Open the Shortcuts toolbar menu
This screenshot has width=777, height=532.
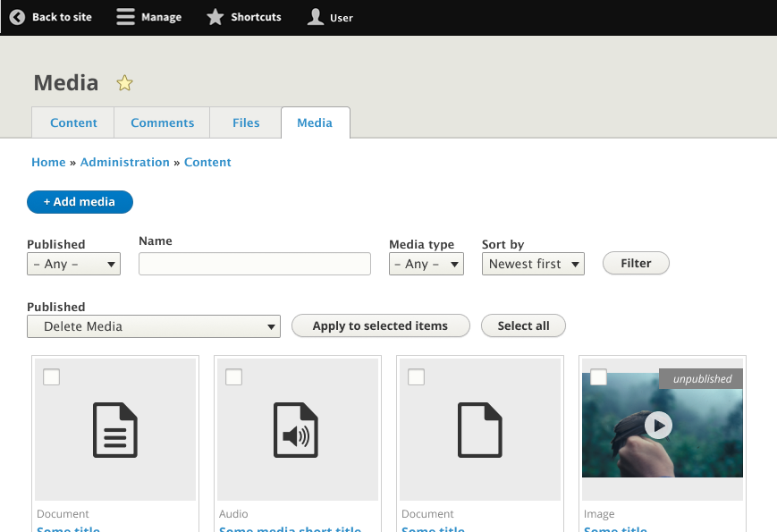click(x=256, y=17)
